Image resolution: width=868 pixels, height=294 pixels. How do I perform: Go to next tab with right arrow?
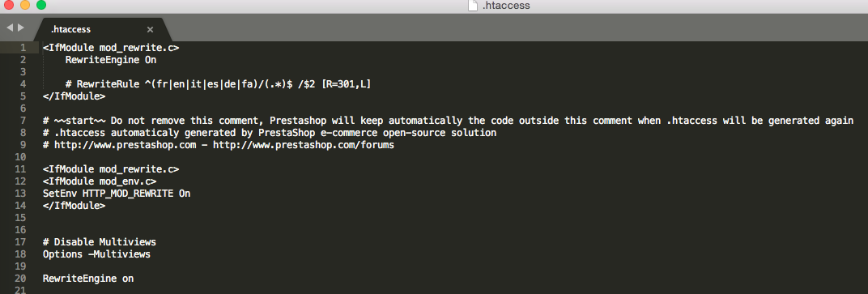(x=21, y=27)
